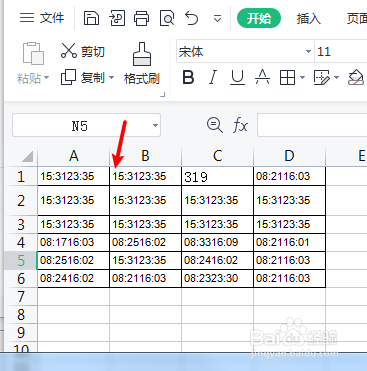This screenshot has height=371, width=367.
Task: Select cell C1 containing 319
Action: tap(217, 176)
